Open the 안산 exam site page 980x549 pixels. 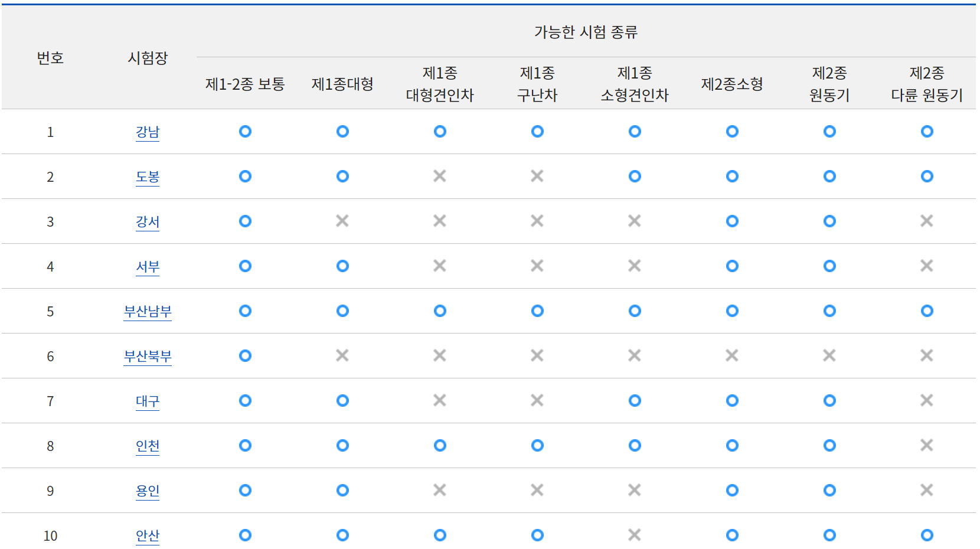147,535
